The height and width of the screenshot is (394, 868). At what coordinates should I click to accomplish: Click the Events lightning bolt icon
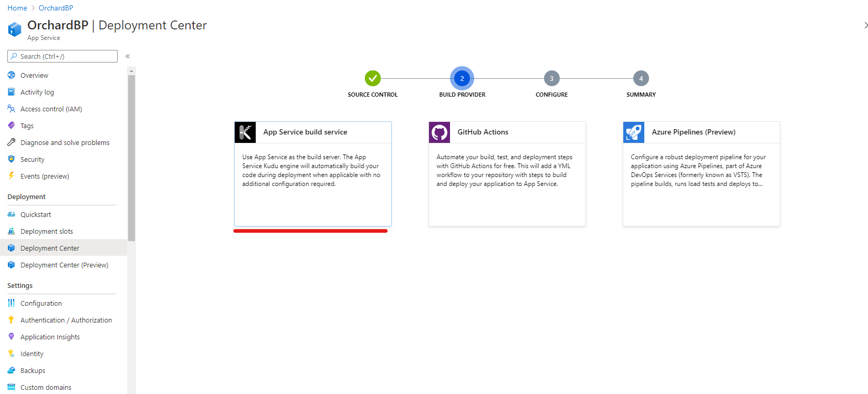click(x=11, y=176)
